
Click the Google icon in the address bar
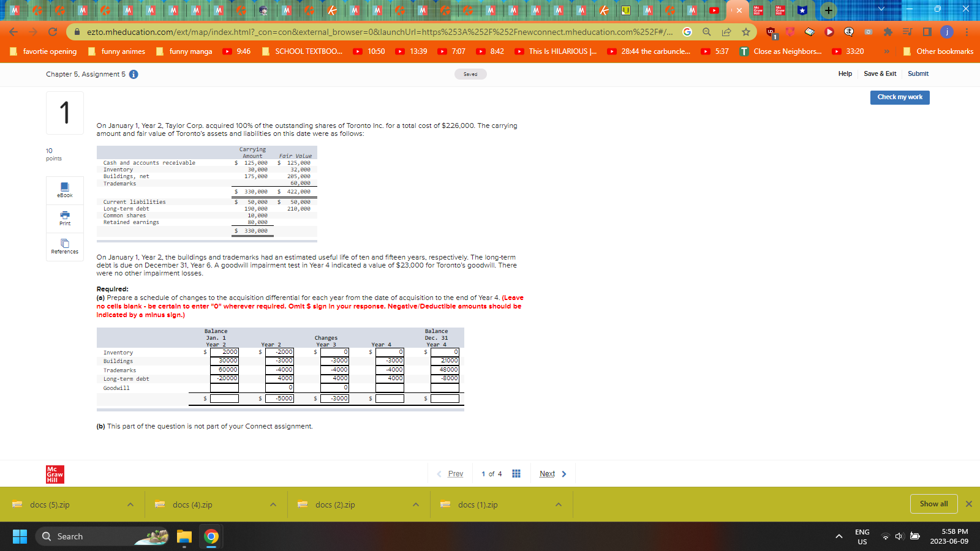click(x=687, y=32)
